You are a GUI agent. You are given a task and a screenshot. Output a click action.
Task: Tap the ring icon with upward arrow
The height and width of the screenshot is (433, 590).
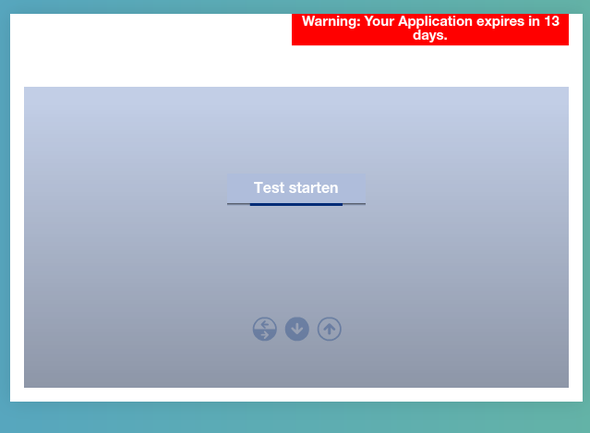(329, 329)
